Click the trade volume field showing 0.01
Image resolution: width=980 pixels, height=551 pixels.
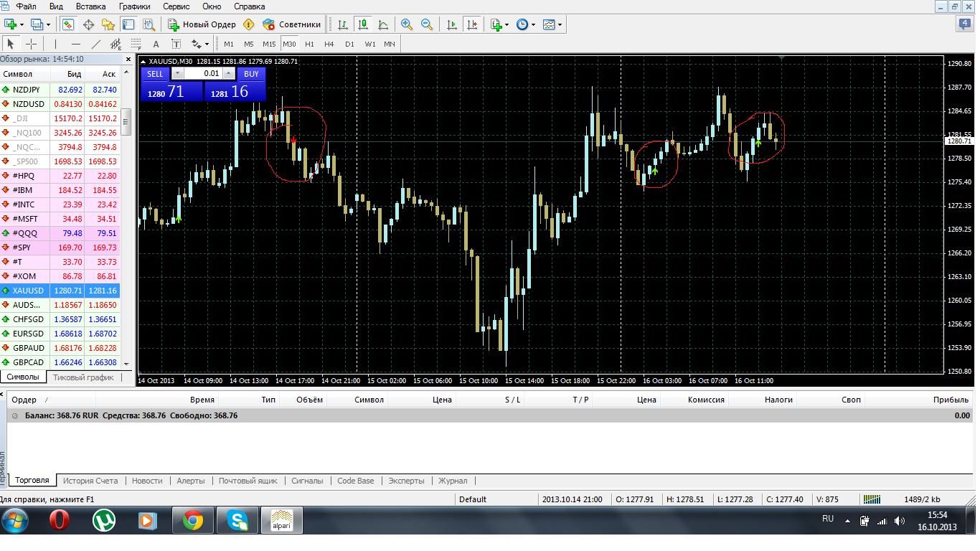click(202, 73)
